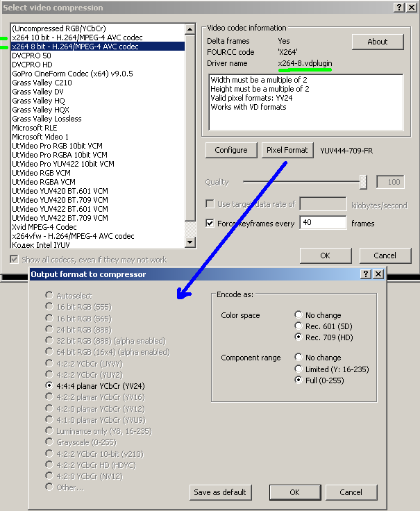
Task: Select UtVideo Pro YUV422 10bit VCM
Action: click(x=98, y=164)
